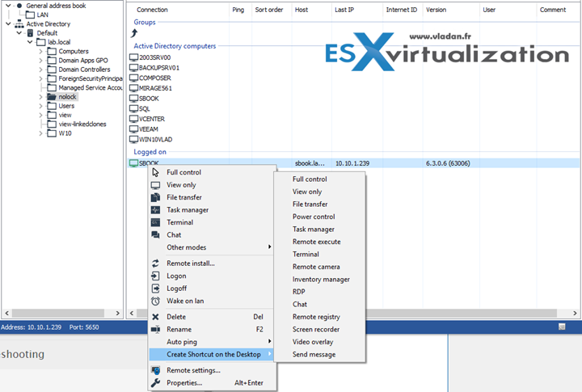Click the File transfer documents icon
Screen dimensions: 582x392
tap(155, 197)
